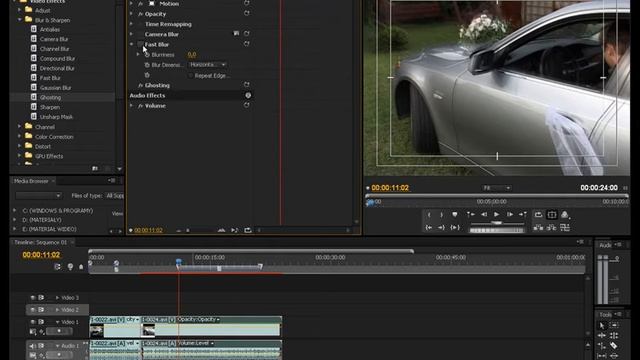This screenshot has height=360, width=640.
Task: Open the Trim monitor button
Action: click(x=565, y=227)
